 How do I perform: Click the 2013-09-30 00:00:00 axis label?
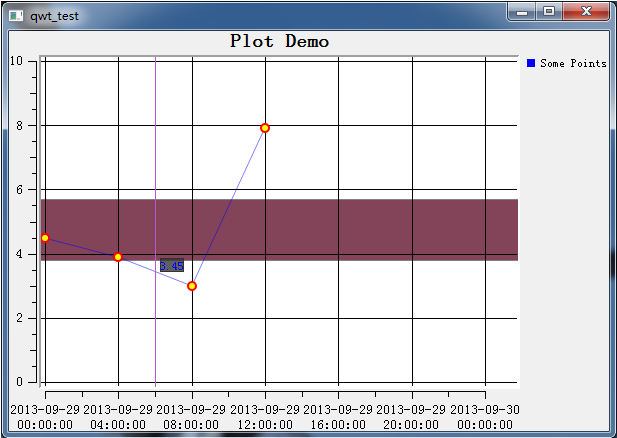[x=485, y=417]
